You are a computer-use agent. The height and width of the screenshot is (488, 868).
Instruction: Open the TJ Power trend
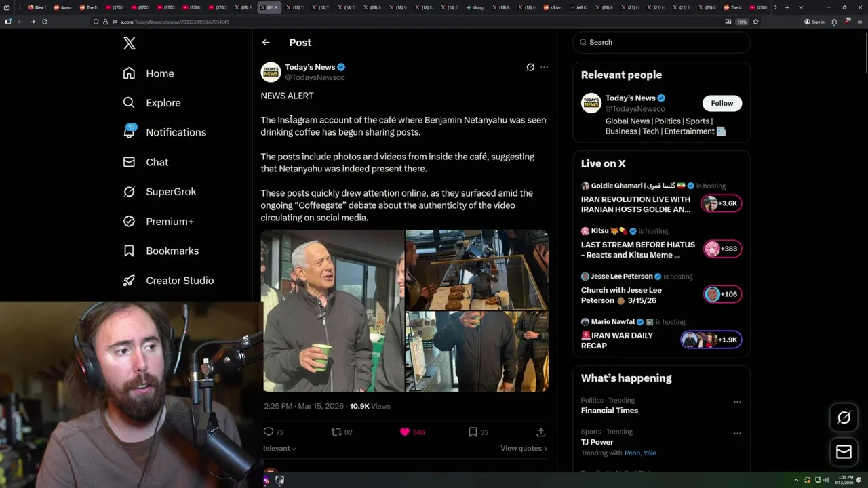(x=597, y=442)
